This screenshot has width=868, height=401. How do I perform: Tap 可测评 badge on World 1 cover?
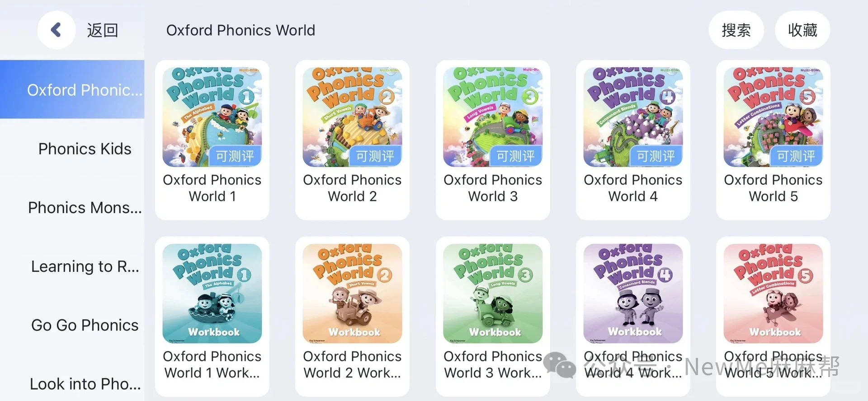235,156
